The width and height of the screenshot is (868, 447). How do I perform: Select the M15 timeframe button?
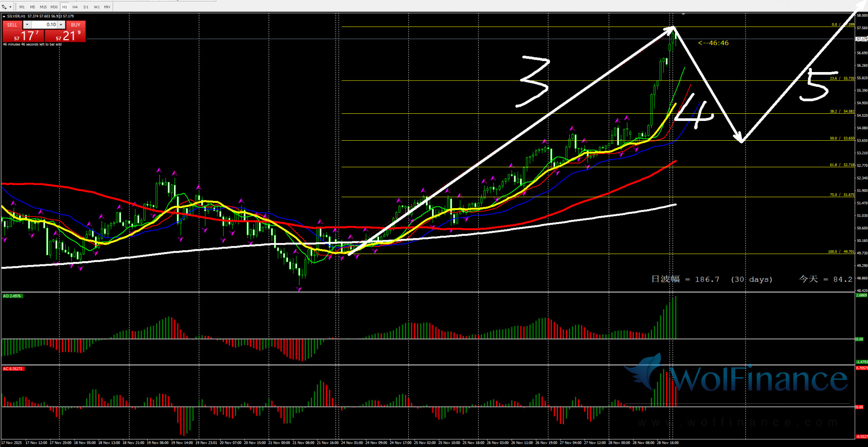coord(43,7)
